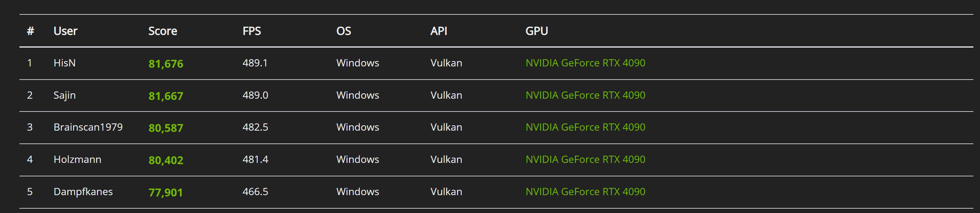980x213 pixels.
Task: Click the username Dampfkanes
Action: [x=83, y=192]
